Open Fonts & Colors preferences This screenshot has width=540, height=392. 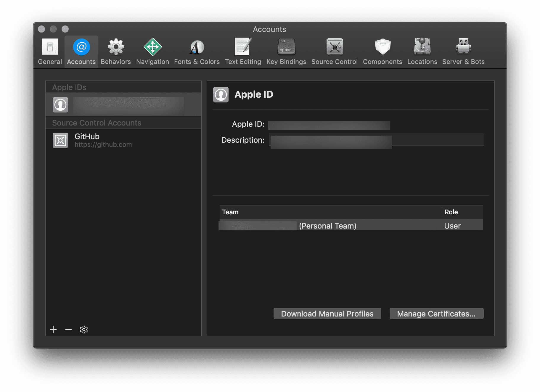(197, 52)
